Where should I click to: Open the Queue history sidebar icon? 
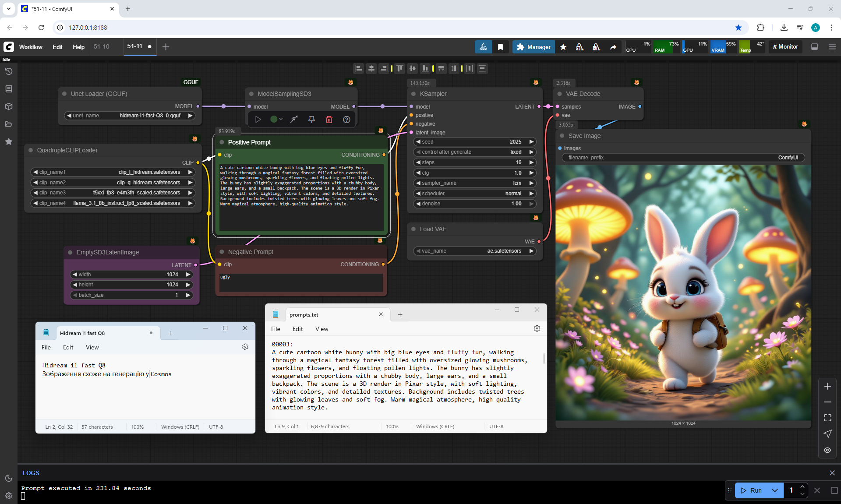tap(8, 71)
